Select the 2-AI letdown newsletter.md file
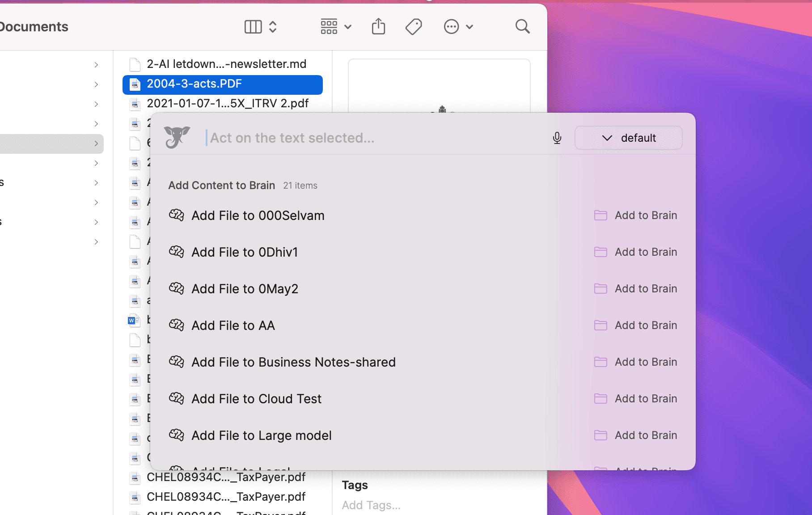 pyautogui.click(x=226, y=64)
